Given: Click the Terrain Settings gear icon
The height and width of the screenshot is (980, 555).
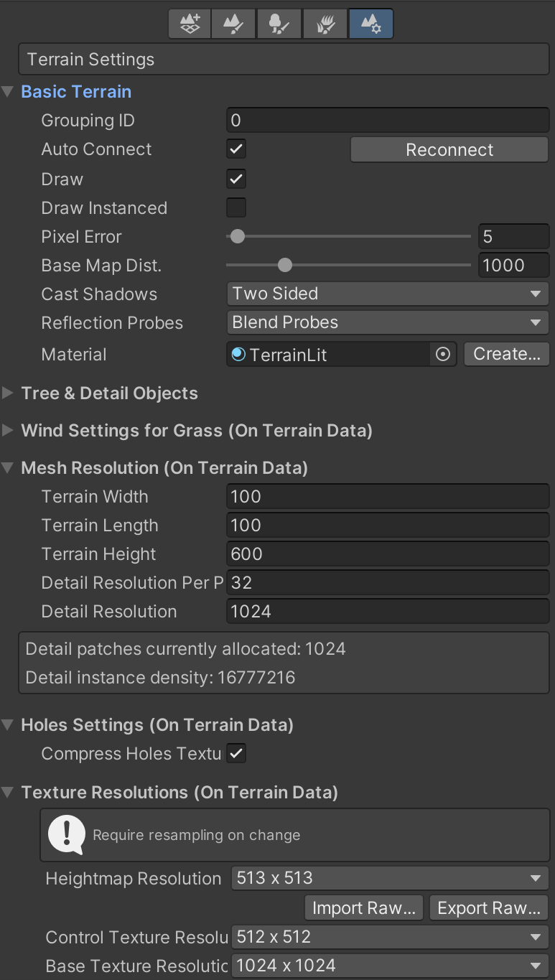Looking at the screenshot, I should coord(370,23).
